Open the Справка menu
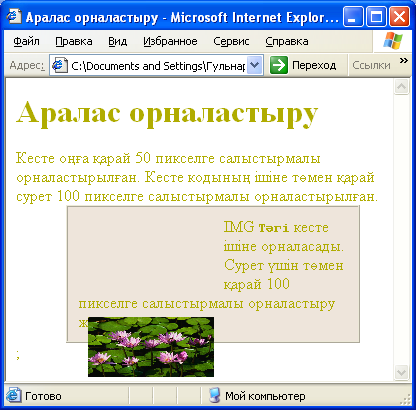 click(x=287, y=41)
